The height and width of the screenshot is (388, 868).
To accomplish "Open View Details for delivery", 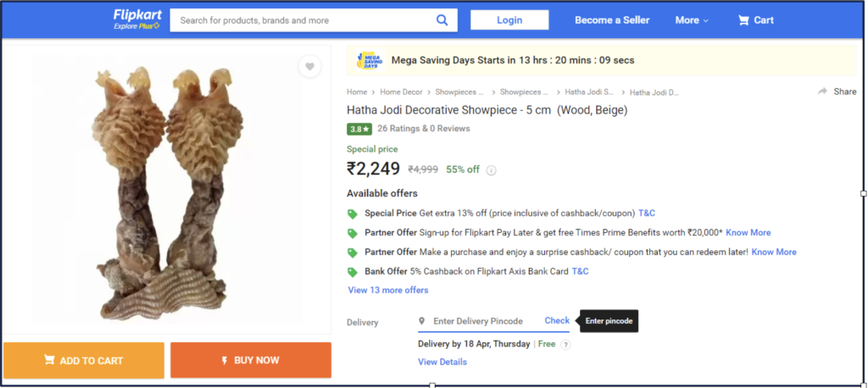I will point(442,363).
